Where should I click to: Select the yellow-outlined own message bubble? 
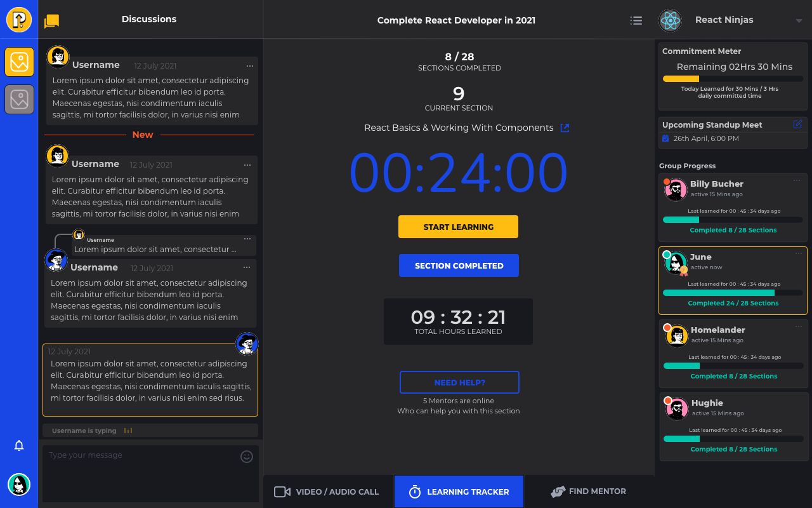tap(150, 380)
